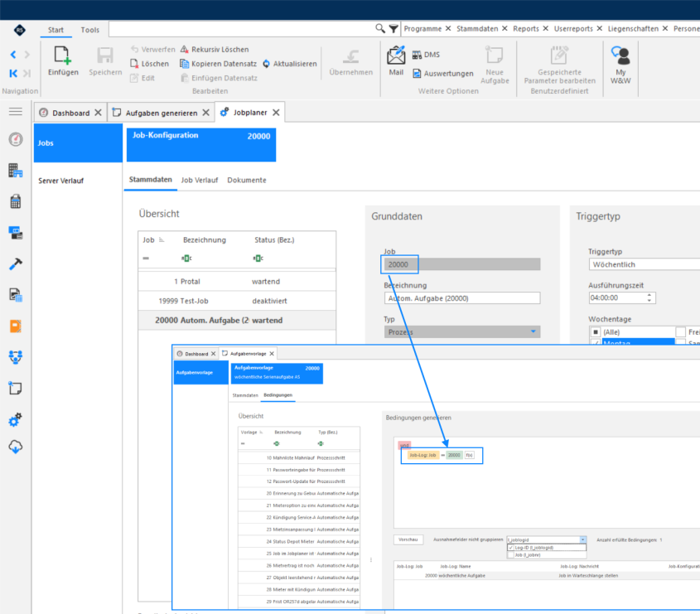Open the hammer sidebar icon

tap(16, 263)
